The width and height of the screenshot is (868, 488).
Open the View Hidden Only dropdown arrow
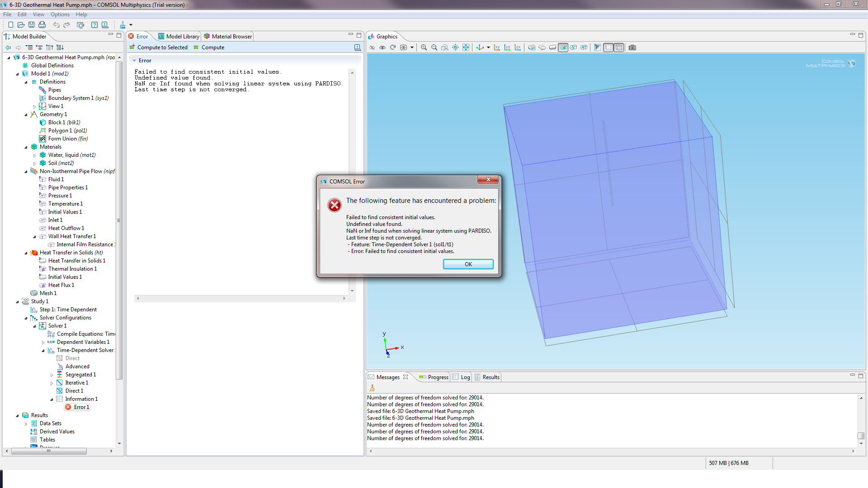tap(412, 47)
